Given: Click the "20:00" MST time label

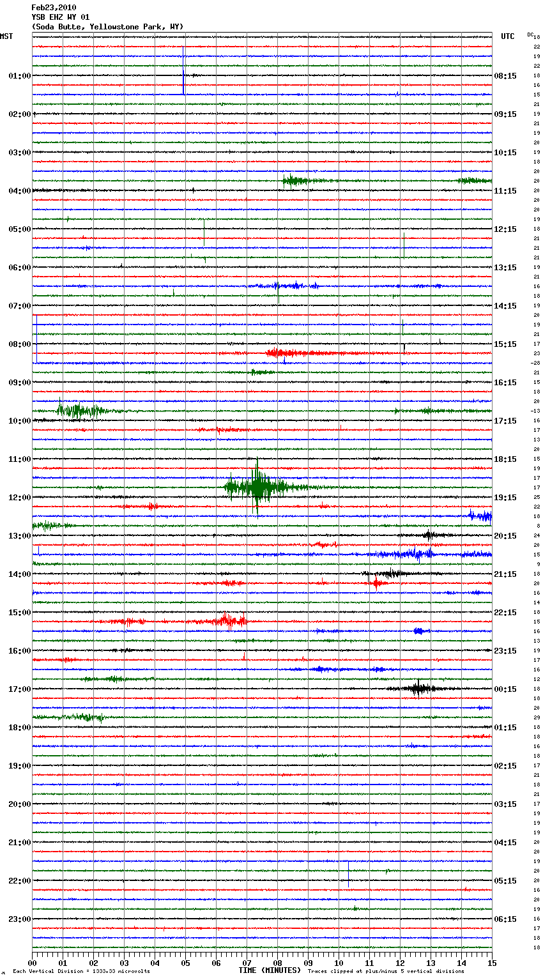Looking at the screenshot, I should click(x=20, y=804).
